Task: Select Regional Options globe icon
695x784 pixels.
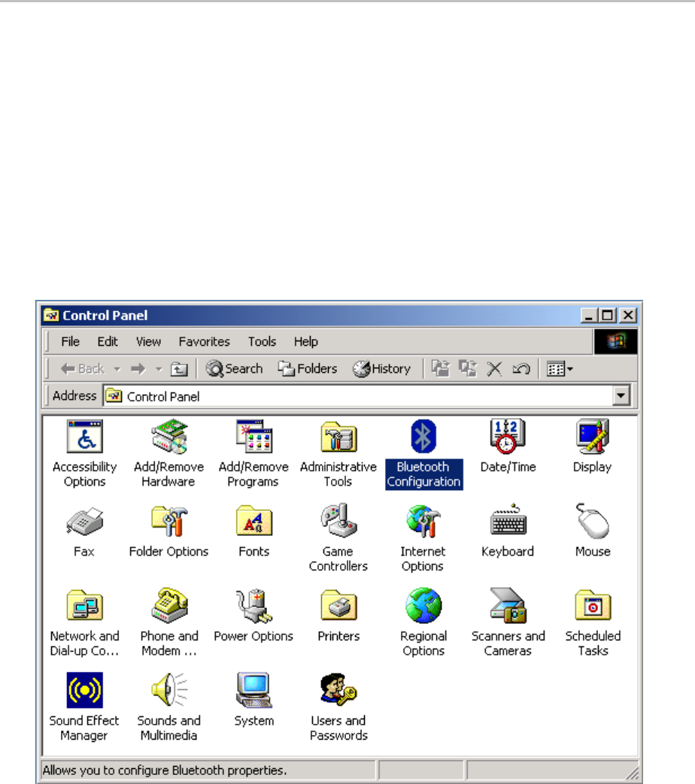Action: 423,606
